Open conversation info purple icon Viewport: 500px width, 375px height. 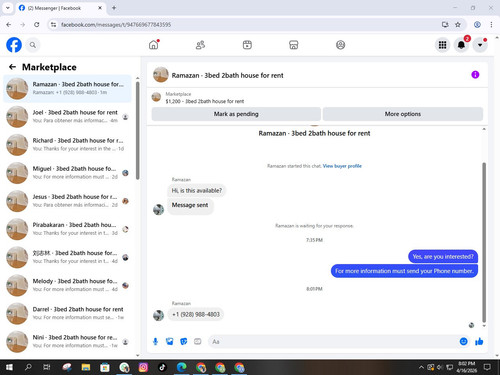(x=475, y=75)
